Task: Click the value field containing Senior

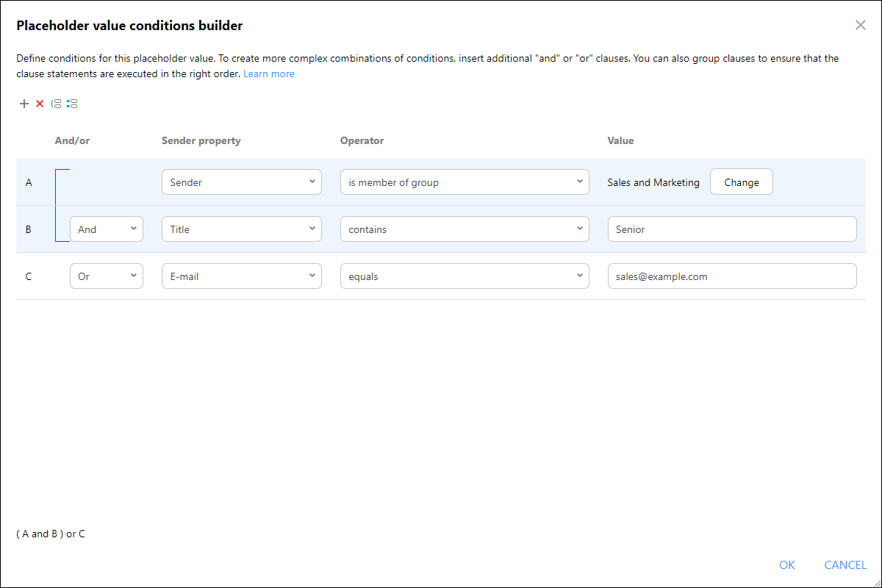Action: point(732,229)
